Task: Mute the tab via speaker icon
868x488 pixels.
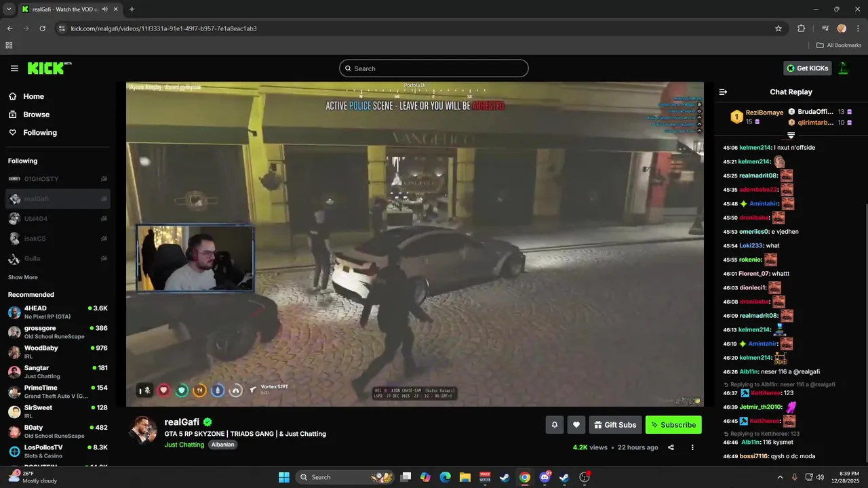Action: pos(104,9)
